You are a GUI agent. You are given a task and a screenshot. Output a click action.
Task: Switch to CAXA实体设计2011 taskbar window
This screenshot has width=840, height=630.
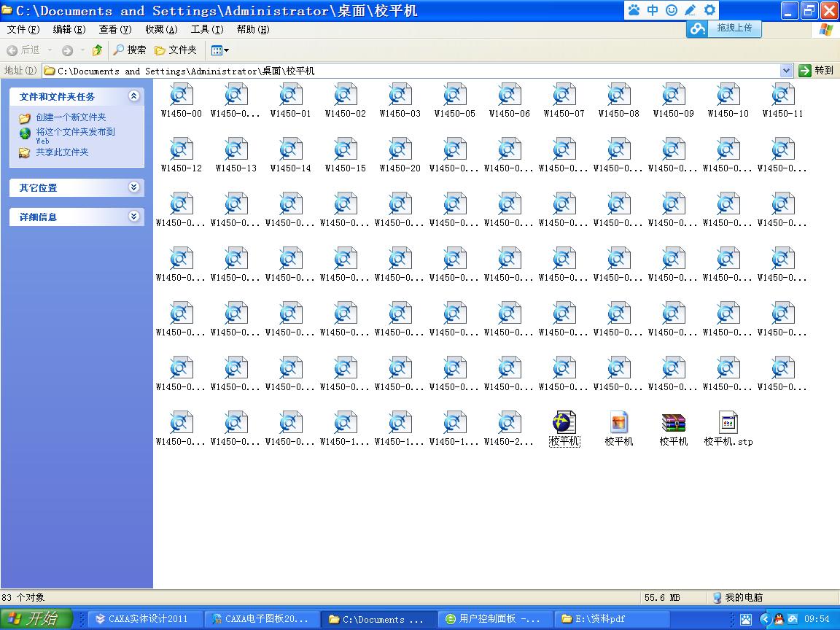(x=145, y=619)
